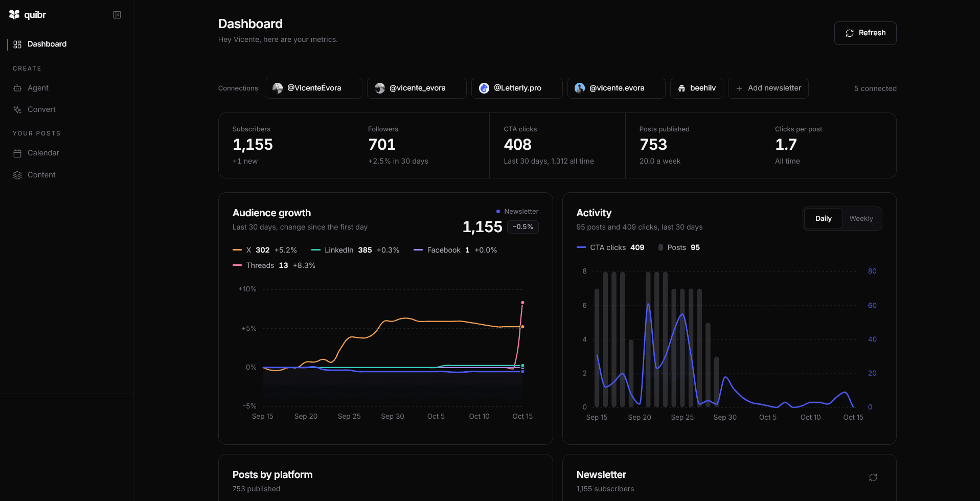Click the plus icon beside Add newsletter
980x501 pixels.
739,88
